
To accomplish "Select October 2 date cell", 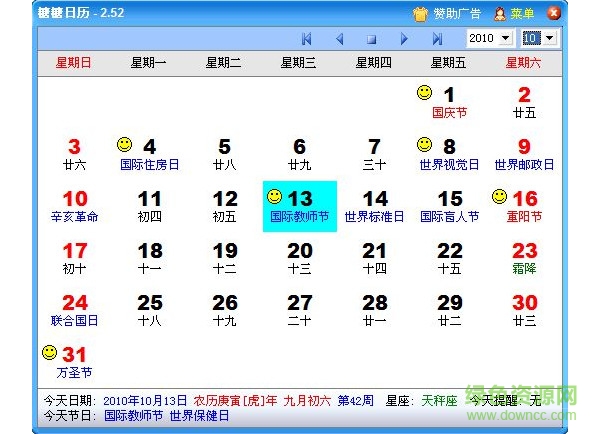I will (x=524, y=103).
